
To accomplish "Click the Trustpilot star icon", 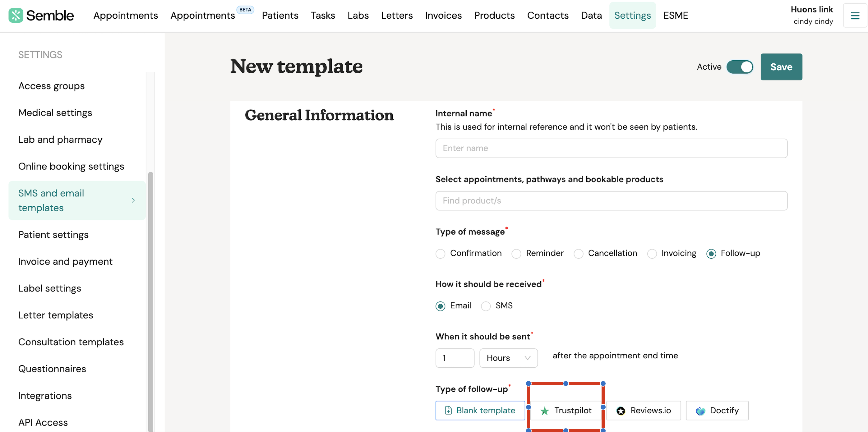I will tap(545, 411).
